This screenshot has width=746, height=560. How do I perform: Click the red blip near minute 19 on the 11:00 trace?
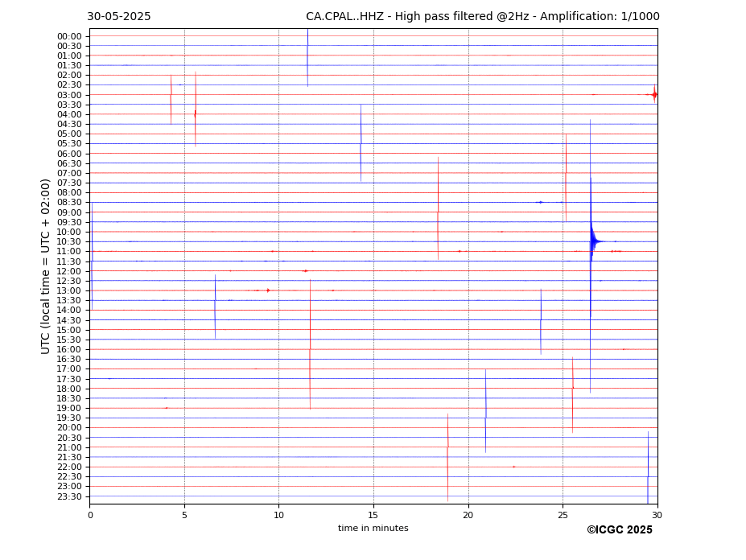tap(460, 251)
